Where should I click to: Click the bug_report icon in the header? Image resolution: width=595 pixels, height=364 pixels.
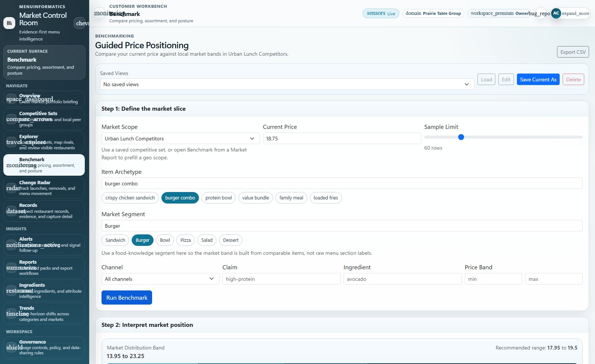click(541, 13)
